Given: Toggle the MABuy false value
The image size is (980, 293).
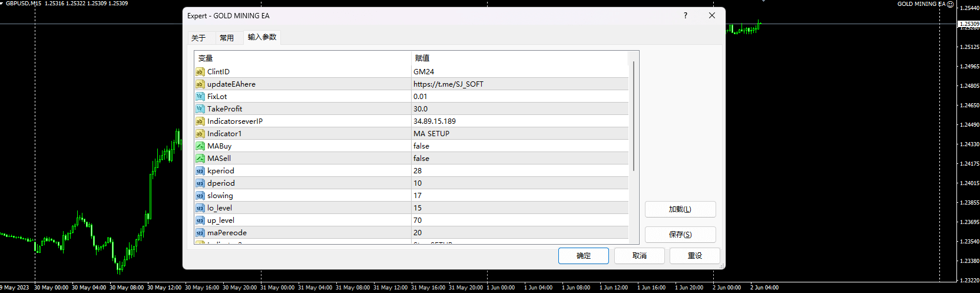Looking at the screenshot, I should point(421,146).
